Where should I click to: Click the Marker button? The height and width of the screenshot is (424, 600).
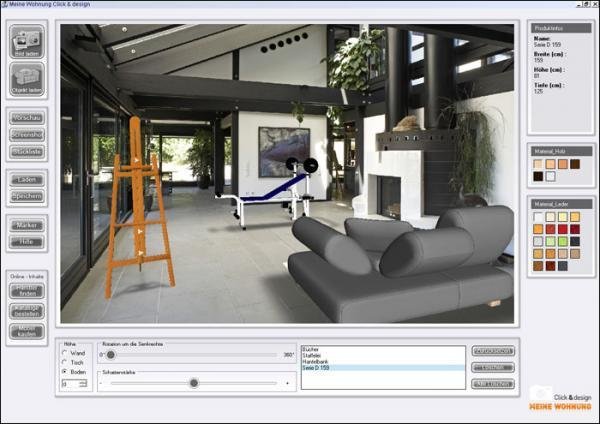27,226
